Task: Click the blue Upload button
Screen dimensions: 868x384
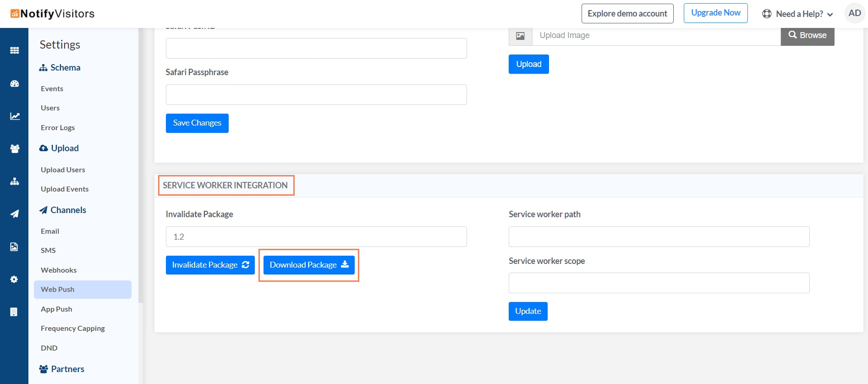Action: pos(529,64)
